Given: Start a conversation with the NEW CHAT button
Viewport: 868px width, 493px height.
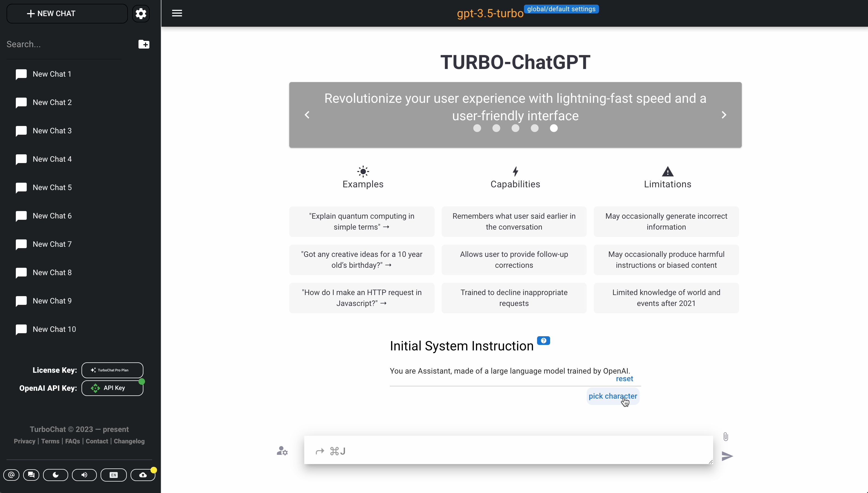Looking at the screenshot, I should pos(66,14).
